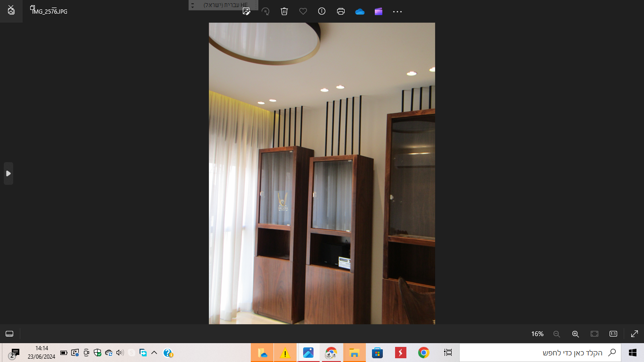Open File Explorer from the taskbar
Viewport: 644px width, 362px height.
355,353
